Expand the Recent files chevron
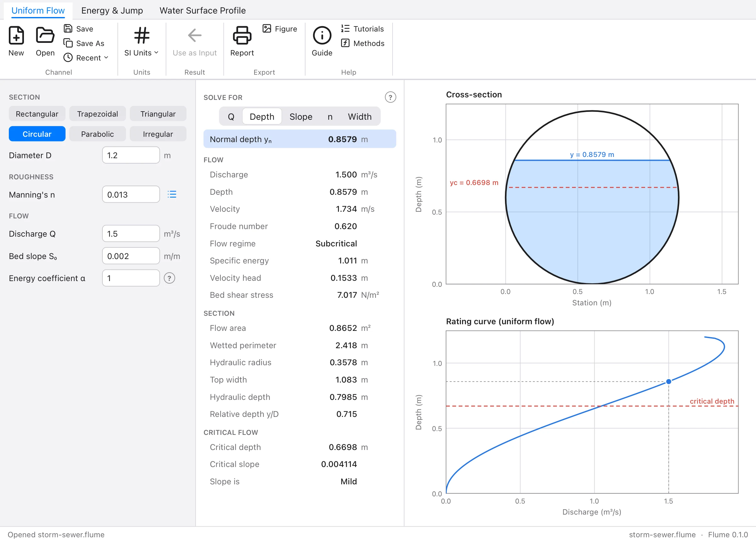The width and height of the screenshot is (756, 542). [106, 57]
